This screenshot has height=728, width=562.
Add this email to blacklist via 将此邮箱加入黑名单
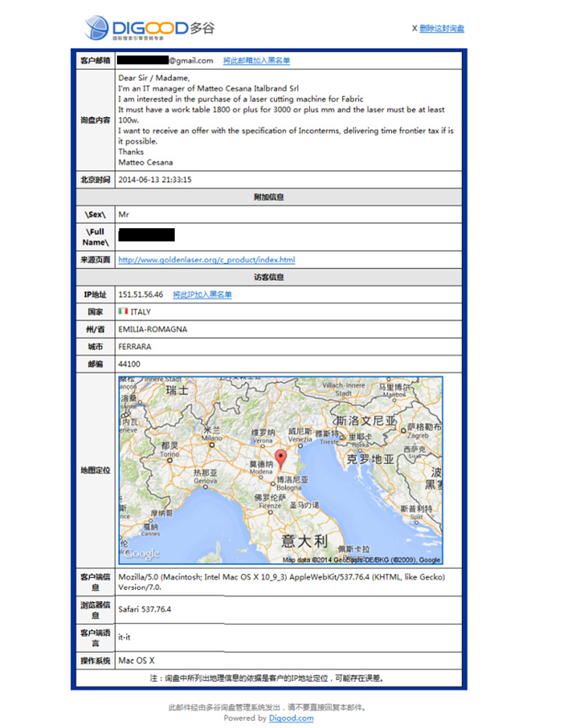(x=256, y=60)
